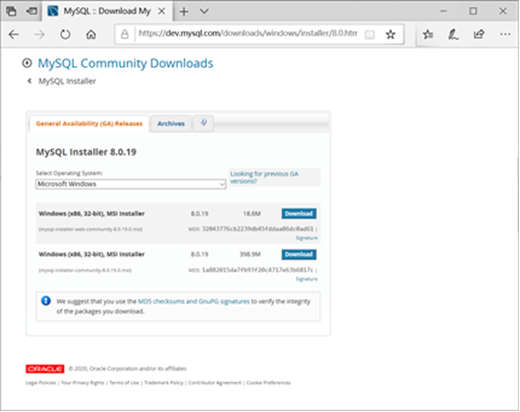This screenshot has width=520, height=412.
Task: Select General Availability (GA) Releases tab
Action: click(89, 124)
